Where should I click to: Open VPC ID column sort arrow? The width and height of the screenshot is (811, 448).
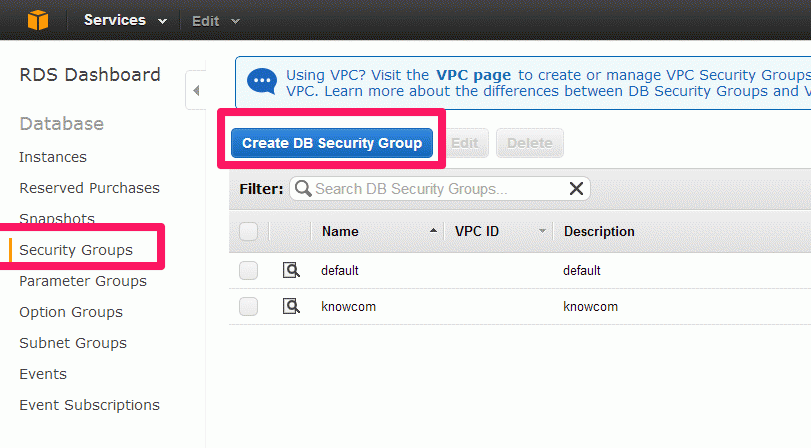pyautogui.click(x=542, y=231)
